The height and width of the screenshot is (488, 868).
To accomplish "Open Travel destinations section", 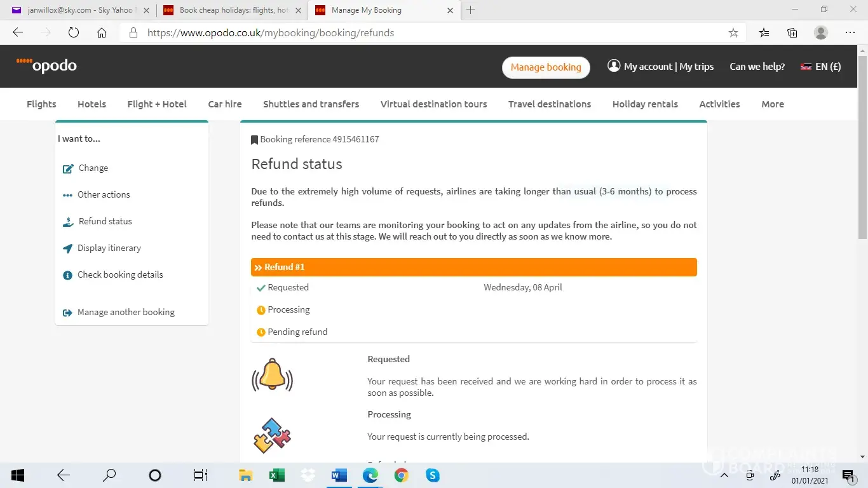I will pyautogui.click(x=550, y=104).
